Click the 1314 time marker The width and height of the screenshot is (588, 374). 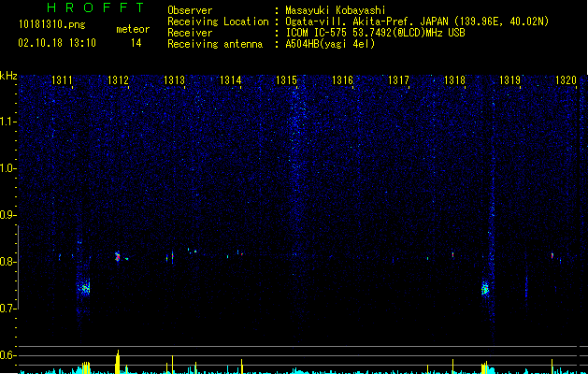[230, 80]
